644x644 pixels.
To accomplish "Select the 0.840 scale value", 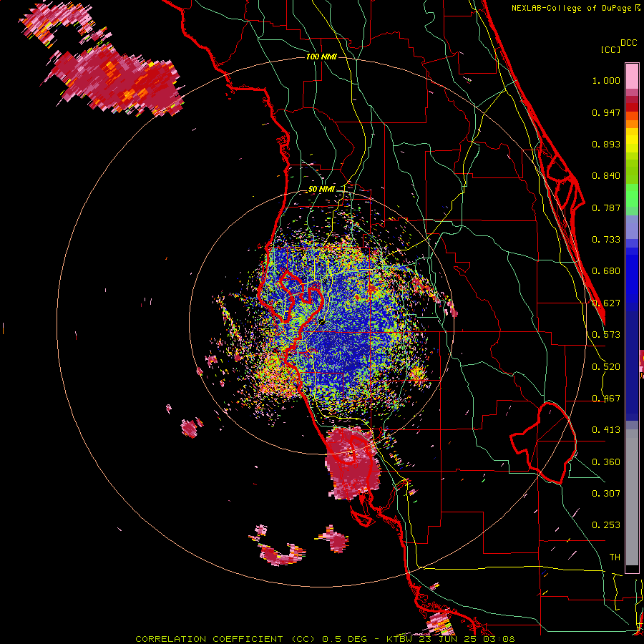I will (x=606, y=176).
